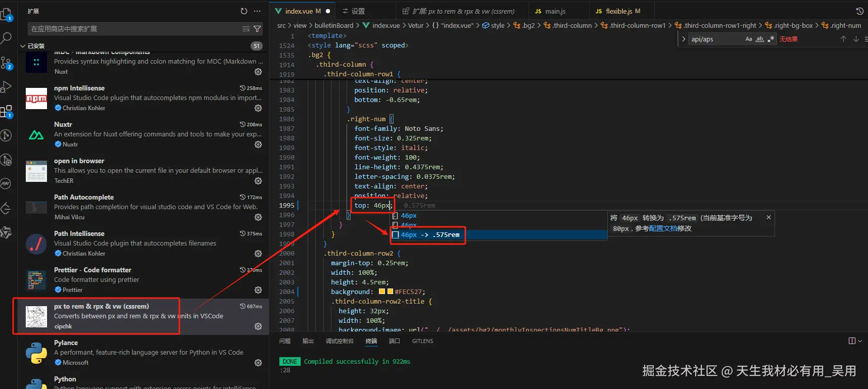Toggle Find in Selection in find widget
Viewport: 868px width, 389px height.
[x=865, y=39]
